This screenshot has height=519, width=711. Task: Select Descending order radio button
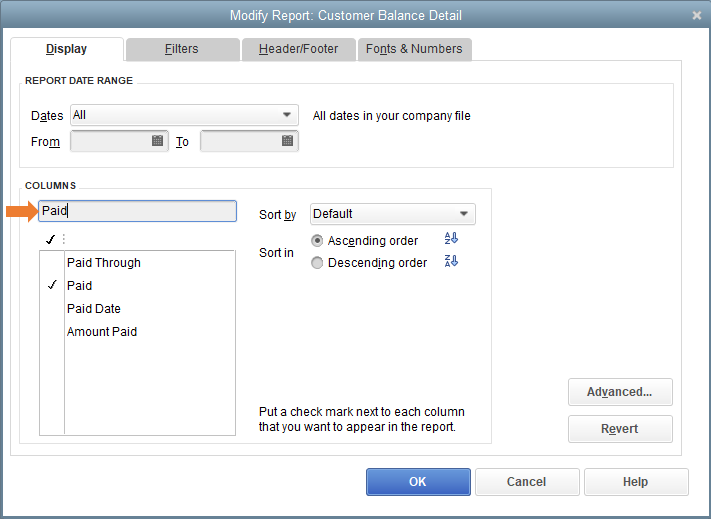tap(317, 263)
